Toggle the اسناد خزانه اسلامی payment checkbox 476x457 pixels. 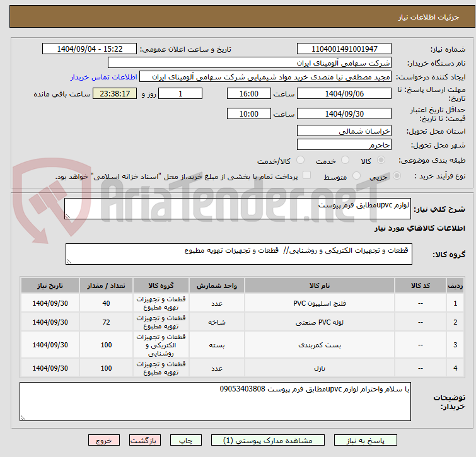[x=307, y=175]
